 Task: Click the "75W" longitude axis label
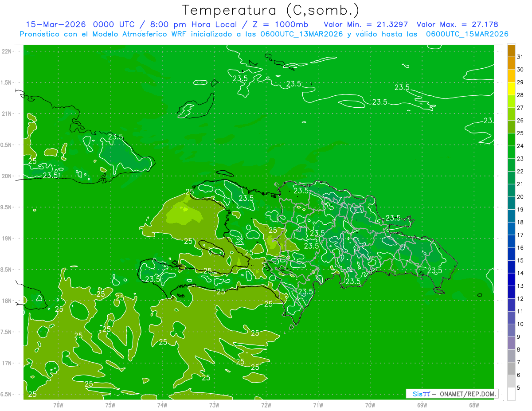110,405
